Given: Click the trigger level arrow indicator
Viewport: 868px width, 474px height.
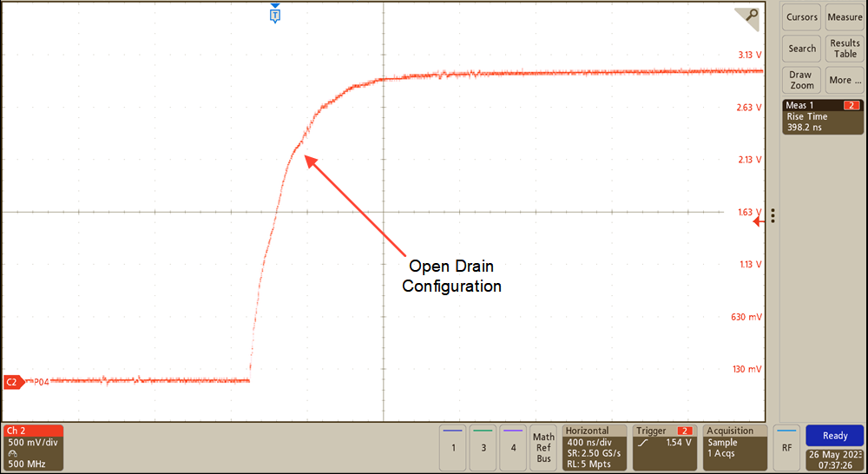Looking at the screenshot, I should [x=757, y=221].
